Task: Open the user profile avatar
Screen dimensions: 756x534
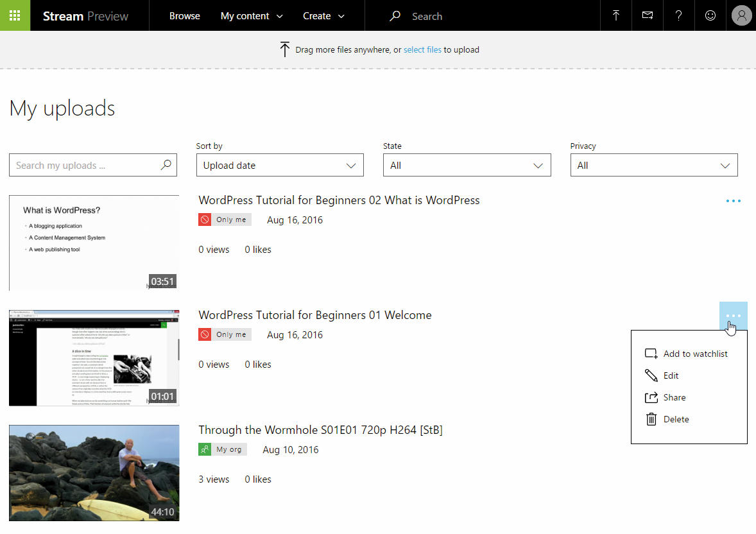Action: tap(741, 15)
